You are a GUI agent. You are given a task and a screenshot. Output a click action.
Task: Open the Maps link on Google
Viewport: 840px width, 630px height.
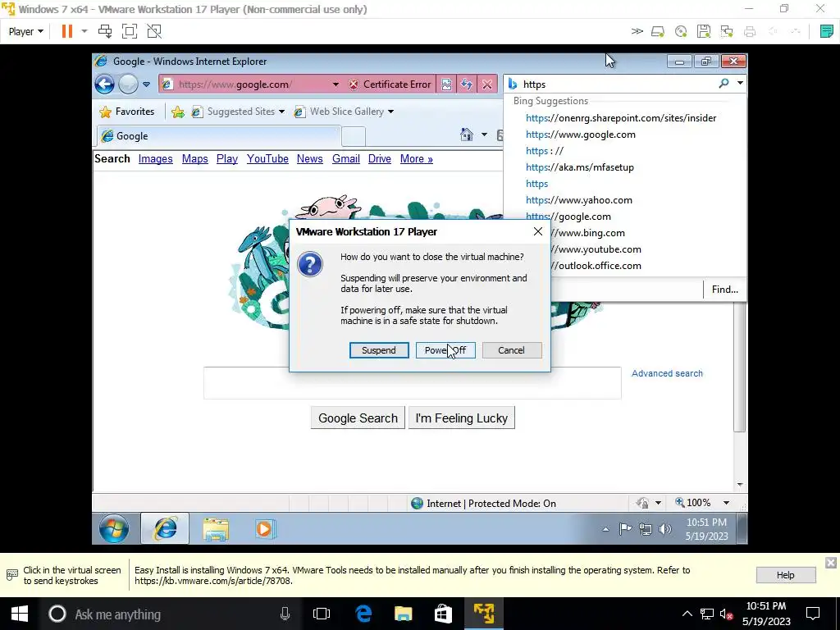pos(195,158)
